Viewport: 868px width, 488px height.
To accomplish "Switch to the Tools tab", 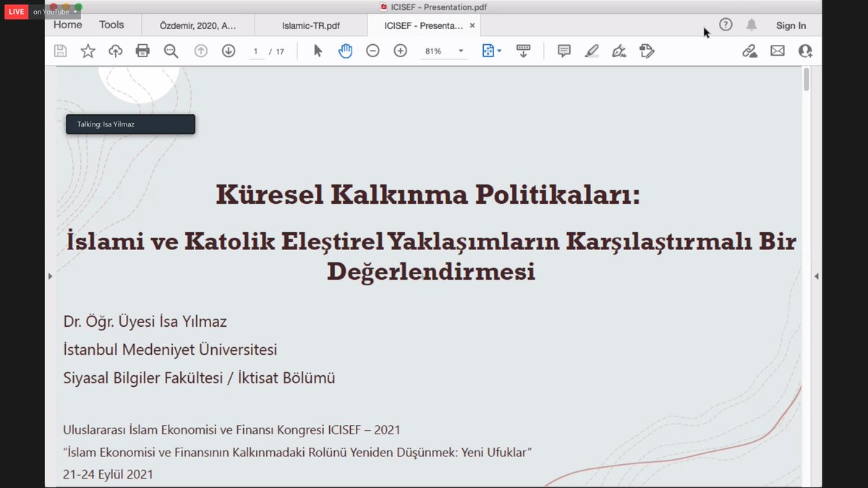I will click(111, 25).
